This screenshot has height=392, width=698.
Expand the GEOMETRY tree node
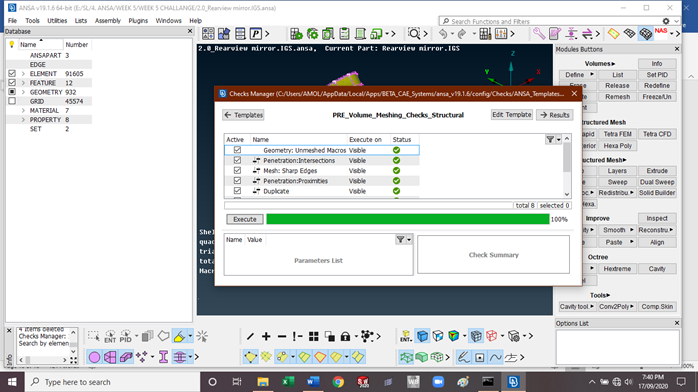click(x=23, y=92)
